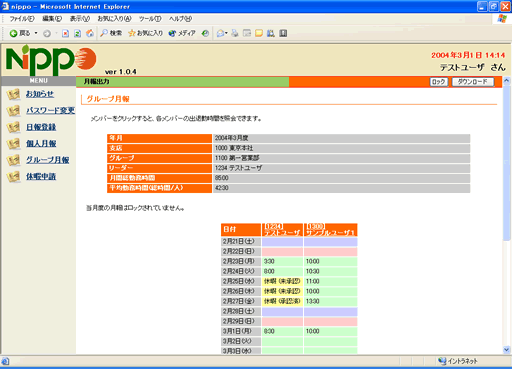Click the 日報登録 sidebar link

click(41, 127)
